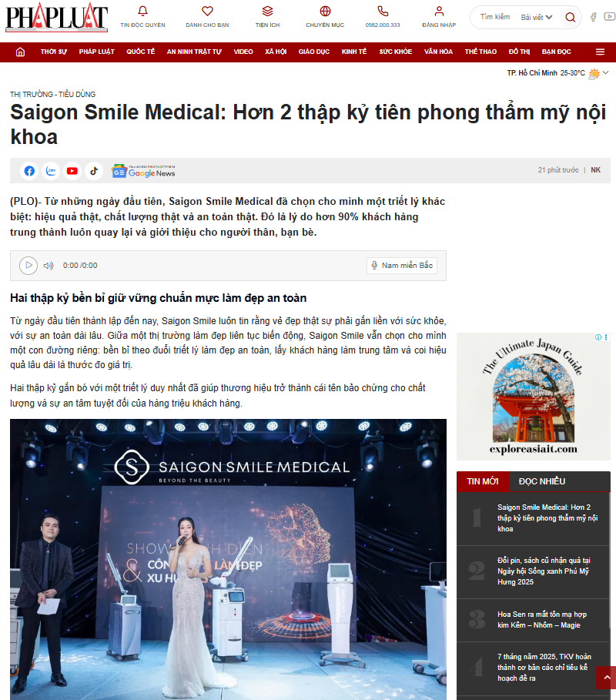616x700 pixels.
Task: Mute audio with the speaker icon
Action: click(x=49, y=266)
